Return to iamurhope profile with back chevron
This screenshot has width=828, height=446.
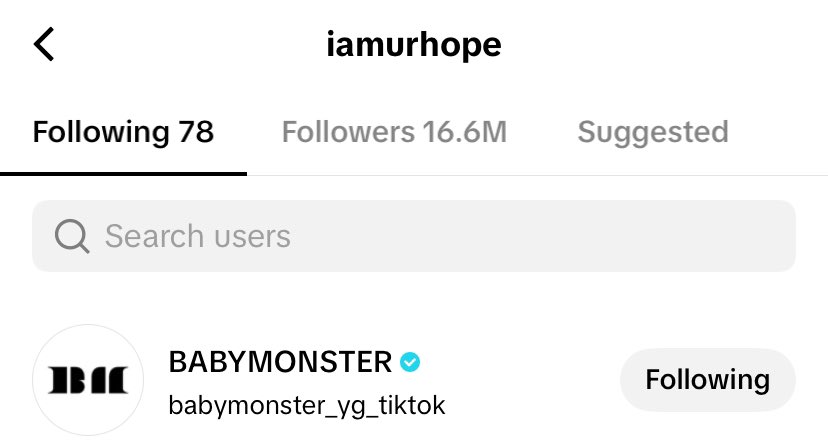pyautogui.click(x=44, y=44)
